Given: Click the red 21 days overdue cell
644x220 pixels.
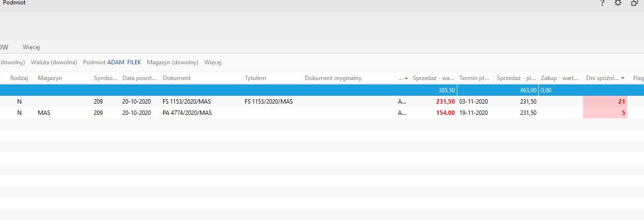Looking at the screenshot, I should coord(605,102).
